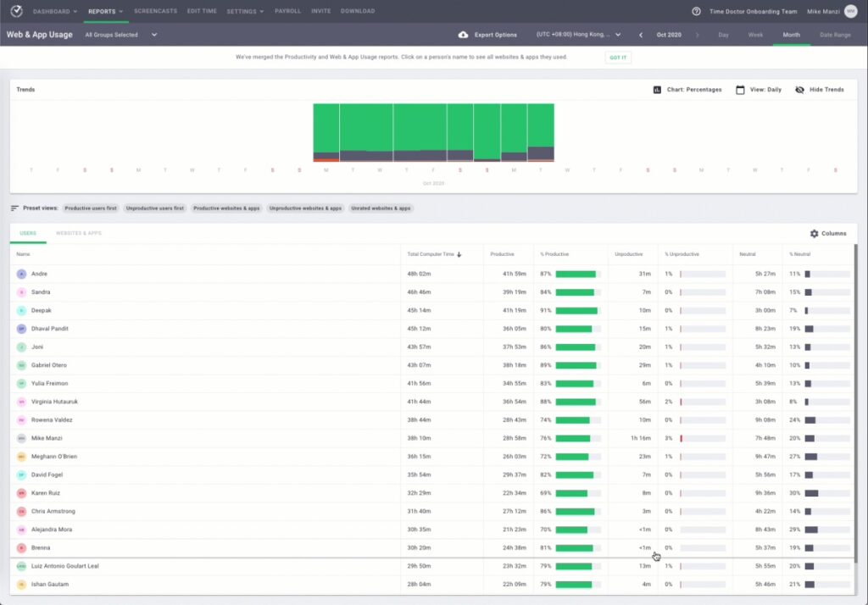Click the Preset views filter icon
This screenshot has width=868, height=605.
pyautogui.click(x=13, y=208)
